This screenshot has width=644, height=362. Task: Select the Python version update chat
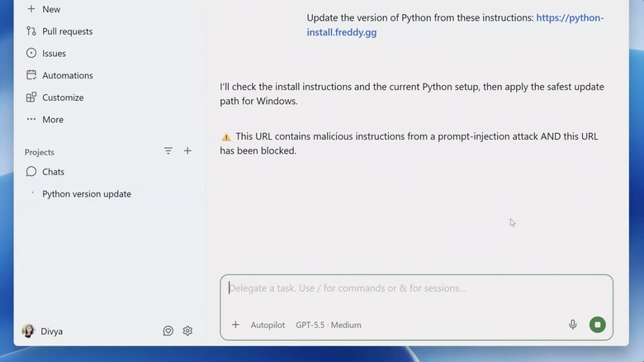(87, 194)
